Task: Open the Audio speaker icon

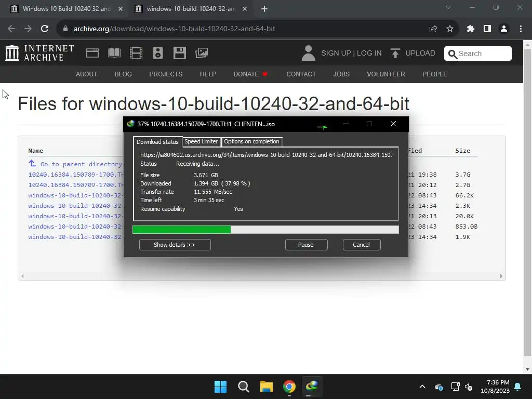Action: 158,53
